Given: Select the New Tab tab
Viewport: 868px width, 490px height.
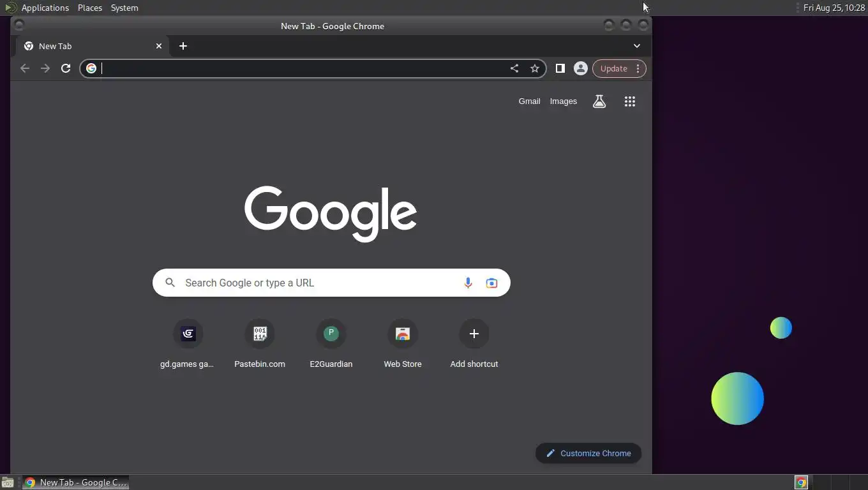Looking at the screenshot, I should [91, 46].
